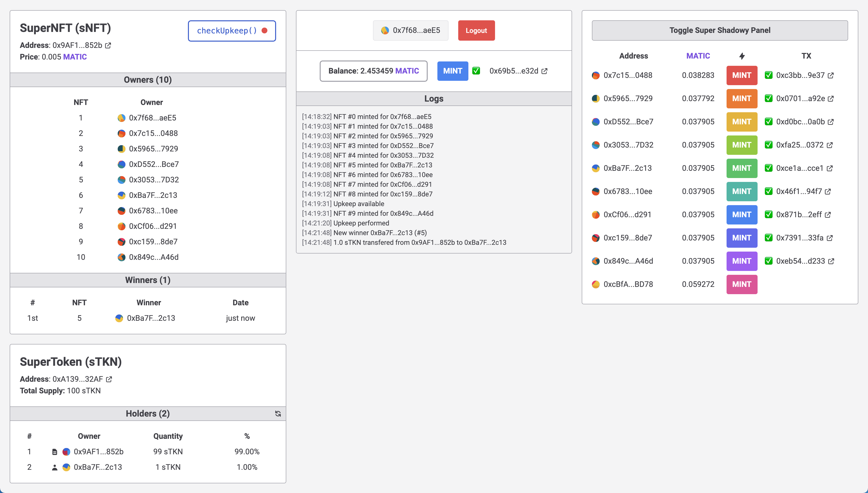Click green checkmark next to main MINT

[x=476, y=71]
